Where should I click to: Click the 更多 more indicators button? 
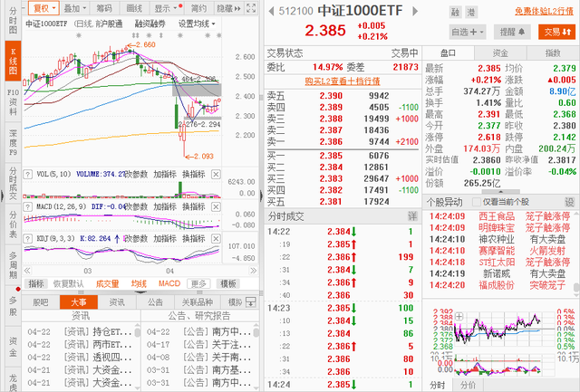tap(198, 283)
